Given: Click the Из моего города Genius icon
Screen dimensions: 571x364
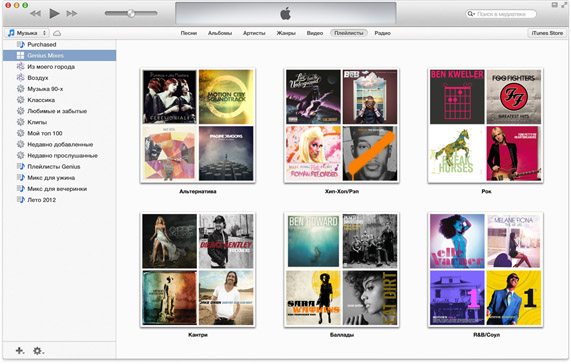Looking at the screenshot, I should tap(20, 66).
